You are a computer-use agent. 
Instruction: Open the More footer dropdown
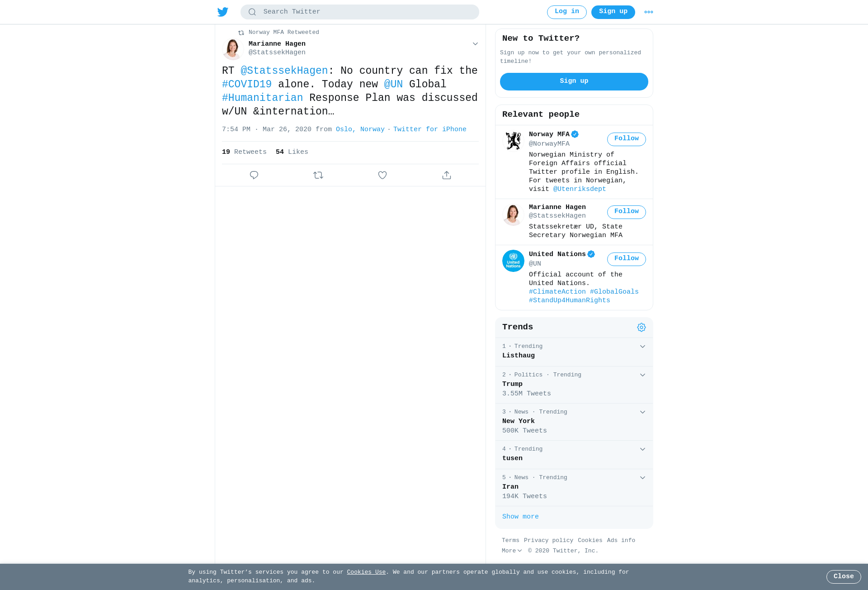click(512, 551)
